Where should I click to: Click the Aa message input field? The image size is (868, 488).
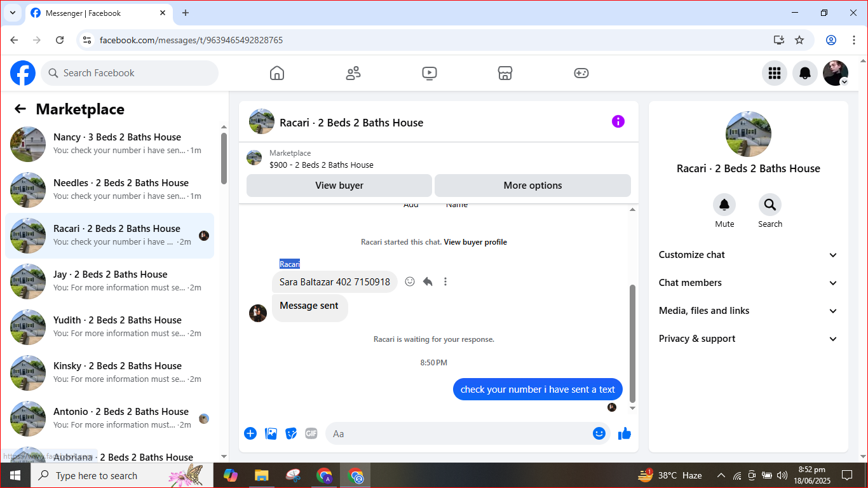(468, 433)
